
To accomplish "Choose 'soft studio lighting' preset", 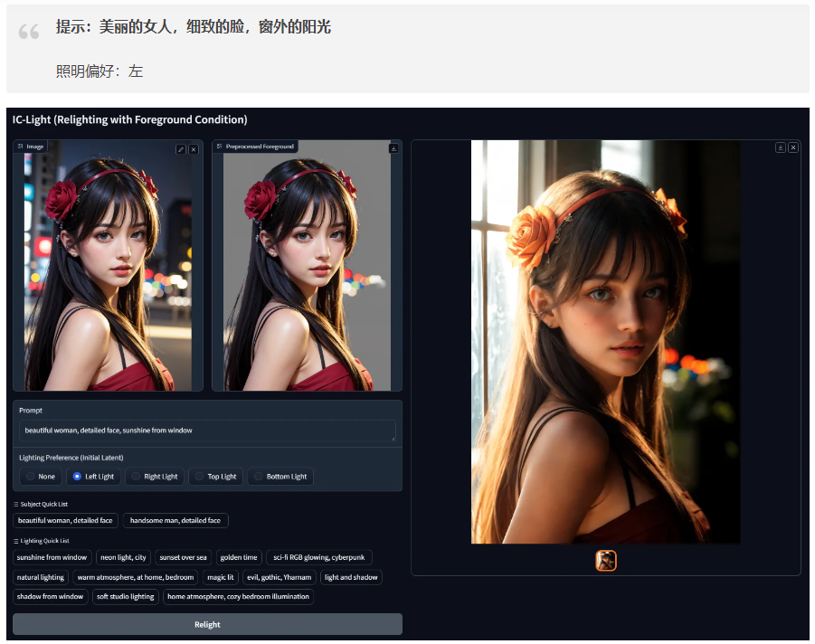I will [x=126, y=597].
